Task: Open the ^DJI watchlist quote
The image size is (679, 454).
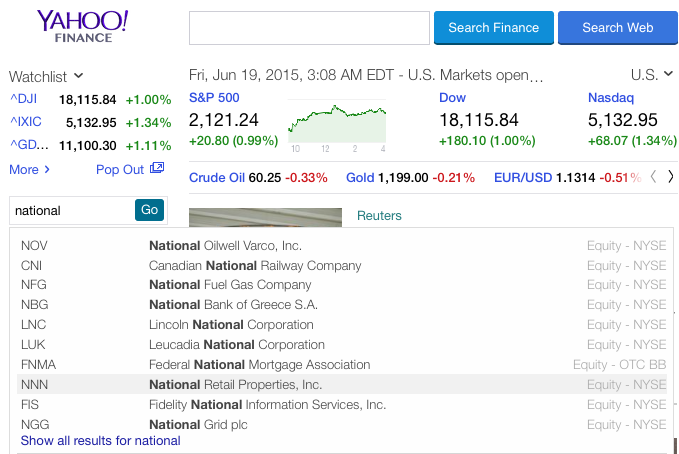Action: (x=22, y=100)
